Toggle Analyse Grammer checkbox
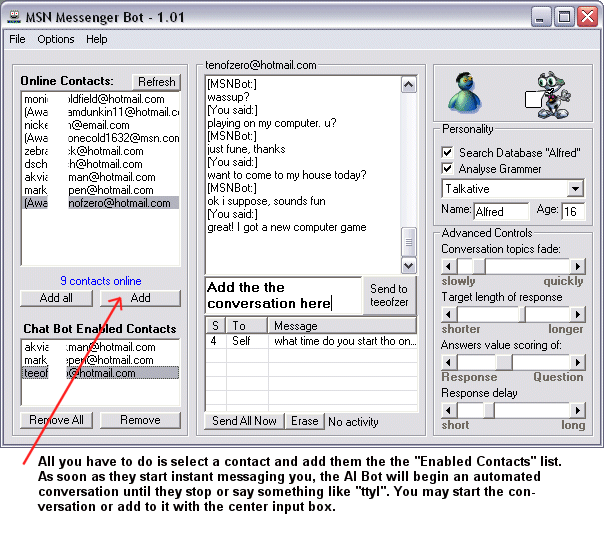This screenshot has width=604, height=538. tap(447, 169)
